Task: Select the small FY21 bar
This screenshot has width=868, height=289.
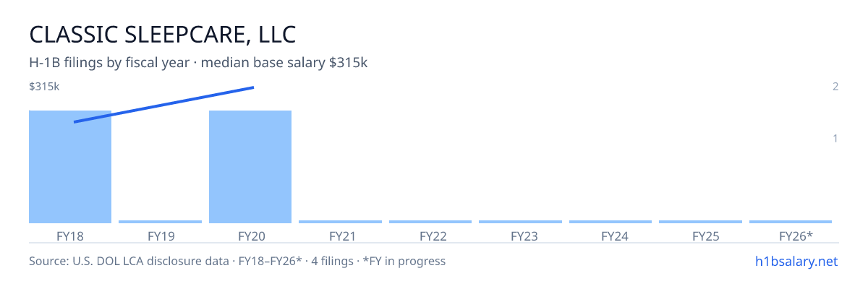Action: click(x=340, y=222)
